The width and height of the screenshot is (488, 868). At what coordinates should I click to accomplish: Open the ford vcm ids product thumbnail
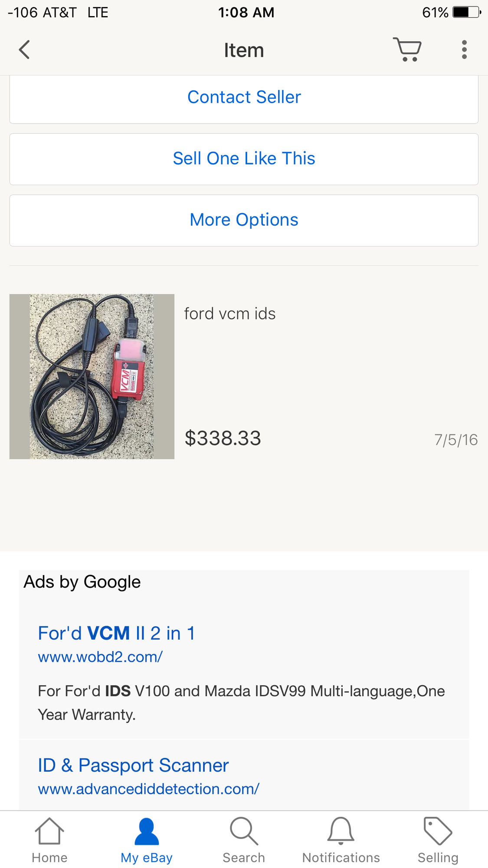click(x=92, y=376)
